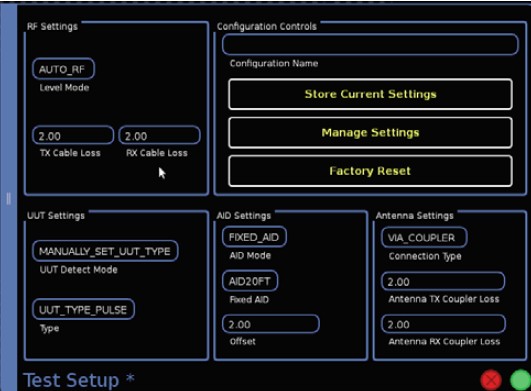
Task: Click the Type label under UUT_TYPE_PULSE
Action: (49, 328)
